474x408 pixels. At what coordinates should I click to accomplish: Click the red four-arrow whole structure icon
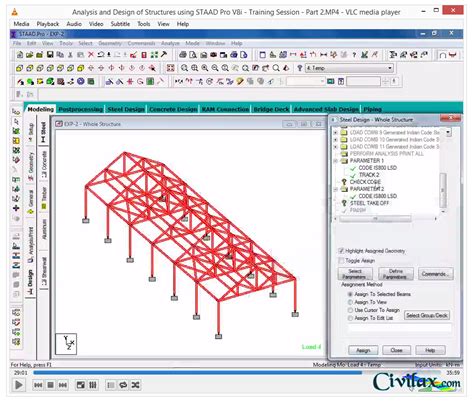click(x=171, y=68)
